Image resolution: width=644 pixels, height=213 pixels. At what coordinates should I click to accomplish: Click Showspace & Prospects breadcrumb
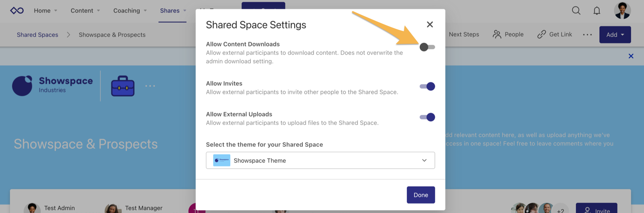(x=112, y=35)
